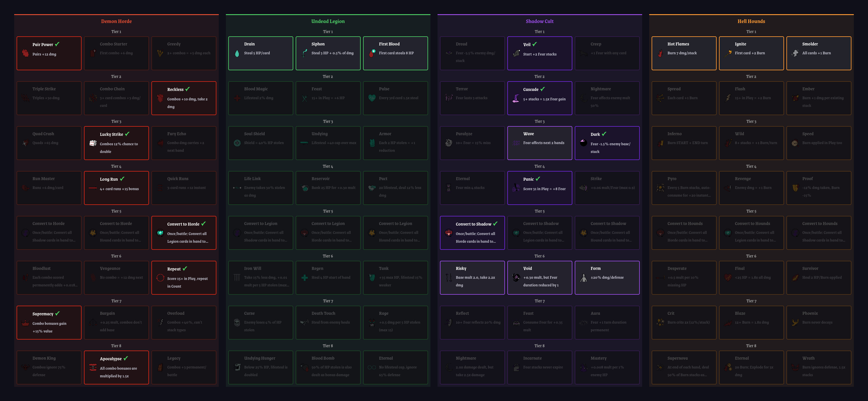Click the First Blood droplet icon
The image size is (868, 401).
tap(372, 53)
